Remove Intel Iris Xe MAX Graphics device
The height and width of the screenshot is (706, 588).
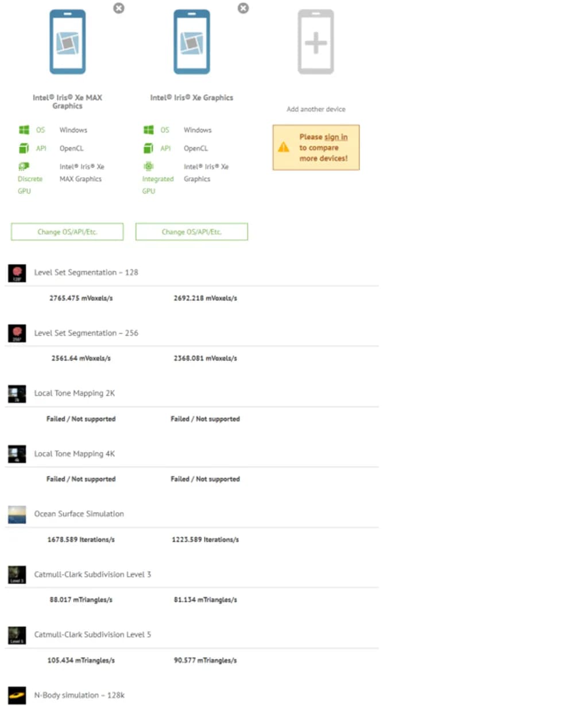(118, 8)
